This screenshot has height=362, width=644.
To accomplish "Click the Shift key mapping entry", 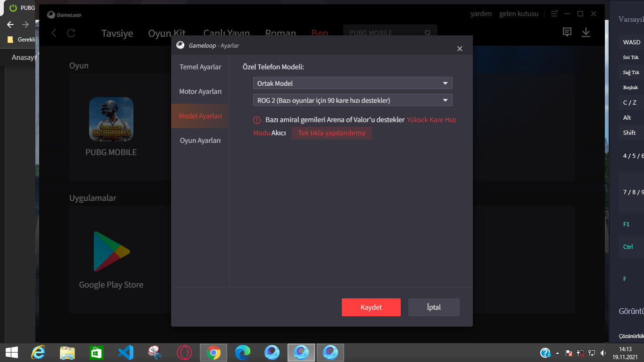I will coord(632,133).
